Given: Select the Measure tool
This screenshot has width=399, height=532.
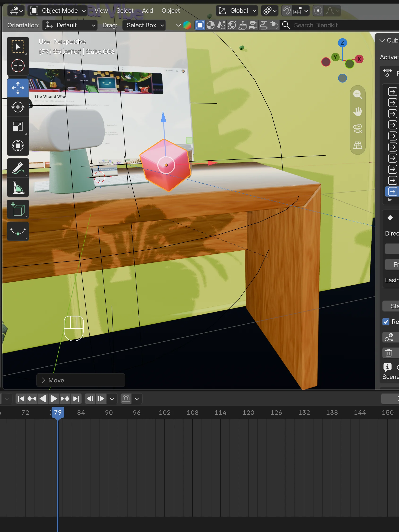Looking at the screenshot, I should pyautogui.click(x=18, y=187).
